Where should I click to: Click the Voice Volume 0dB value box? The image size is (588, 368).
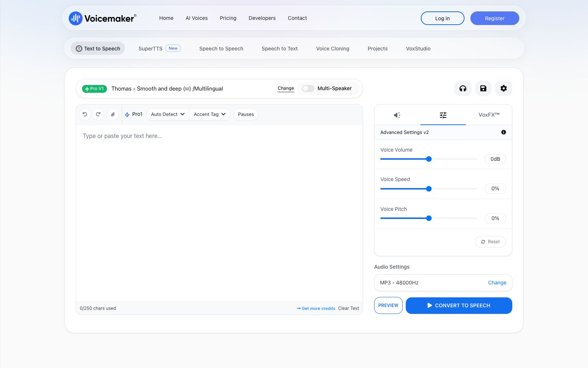tap(495, 159)
